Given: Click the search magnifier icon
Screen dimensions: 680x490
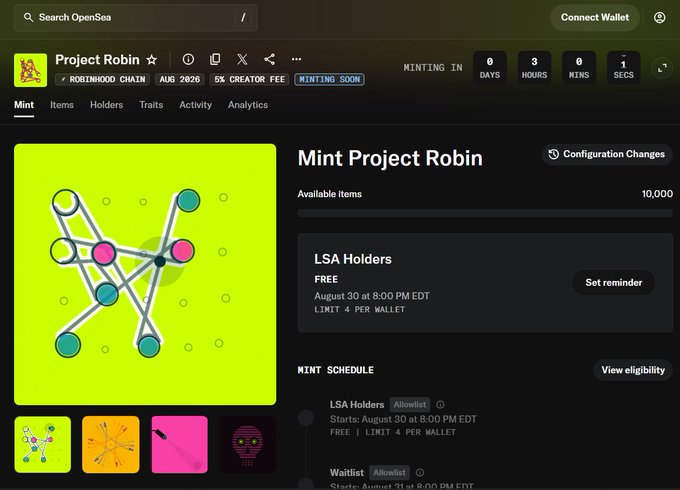Looking at the screenshot, I should click(x=28, y=17).
